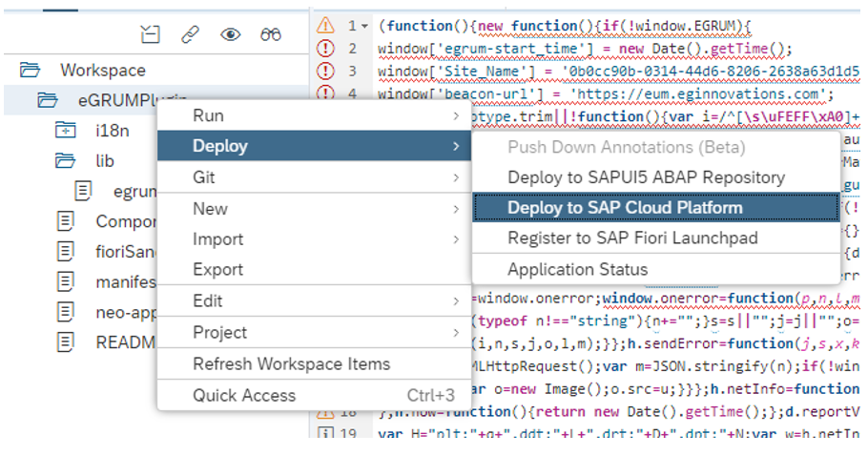Click the README file icon
The width and height of the screenshot is (868, 476).
coord(65,342)
